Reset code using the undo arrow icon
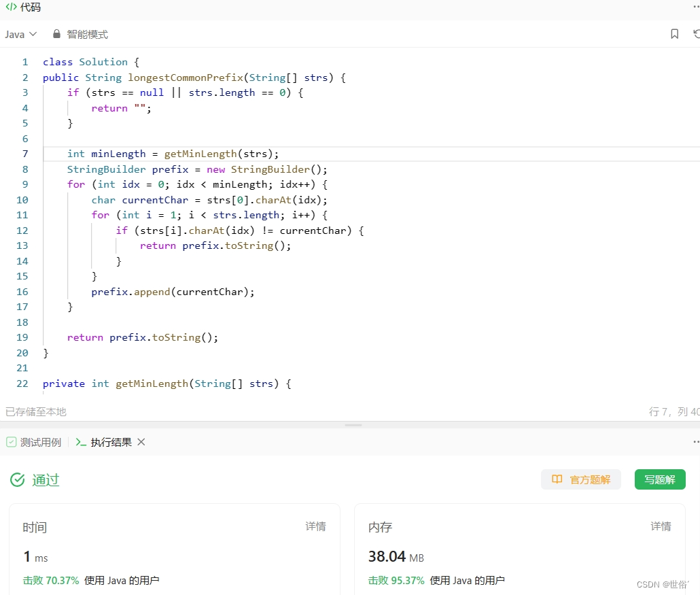 [697, 34]
